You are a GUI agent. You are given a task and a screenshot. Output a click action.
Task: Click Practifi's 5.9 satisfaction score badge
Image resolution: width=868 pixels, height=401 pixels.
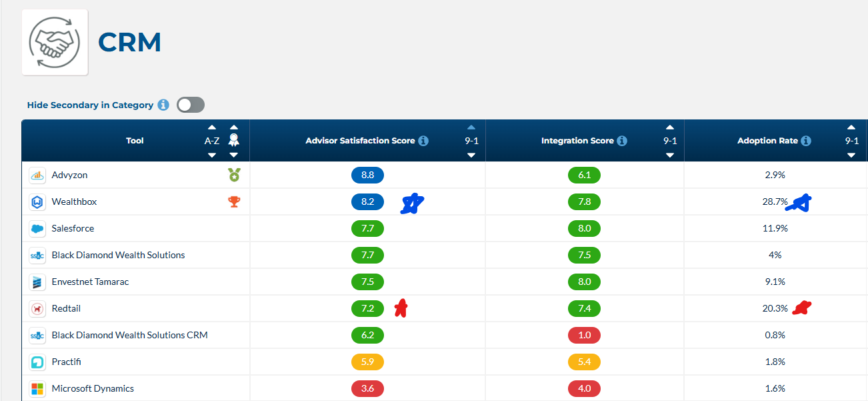(x=367, y=362)
